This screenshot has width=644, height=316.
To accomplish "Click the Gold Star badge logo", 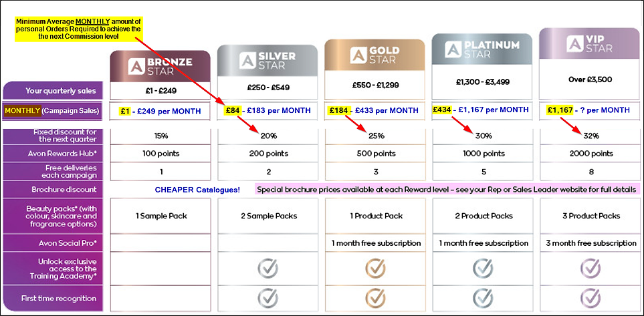I will pyautogui.click(x=374, y=55).
